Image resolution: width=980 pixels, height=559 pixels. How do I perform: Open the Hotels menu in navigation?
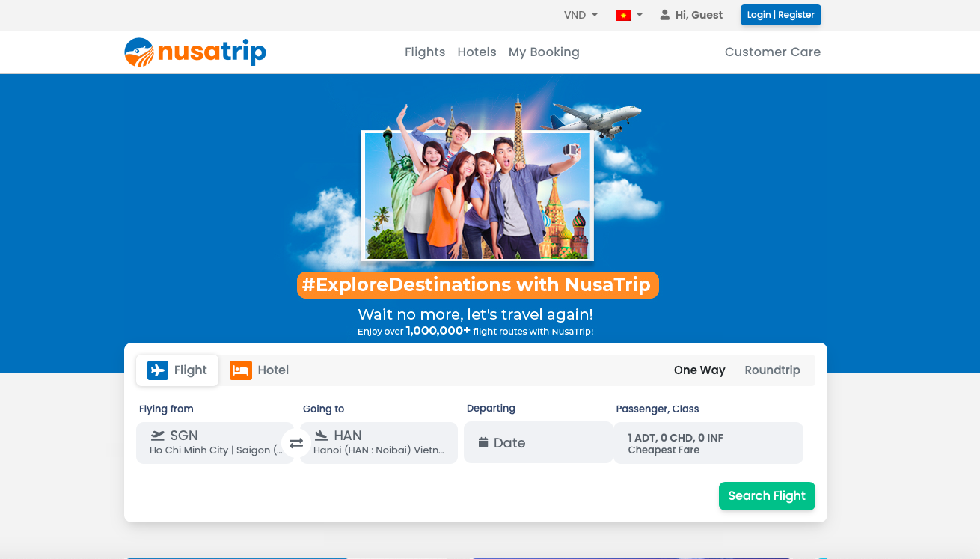click(477, 52)
